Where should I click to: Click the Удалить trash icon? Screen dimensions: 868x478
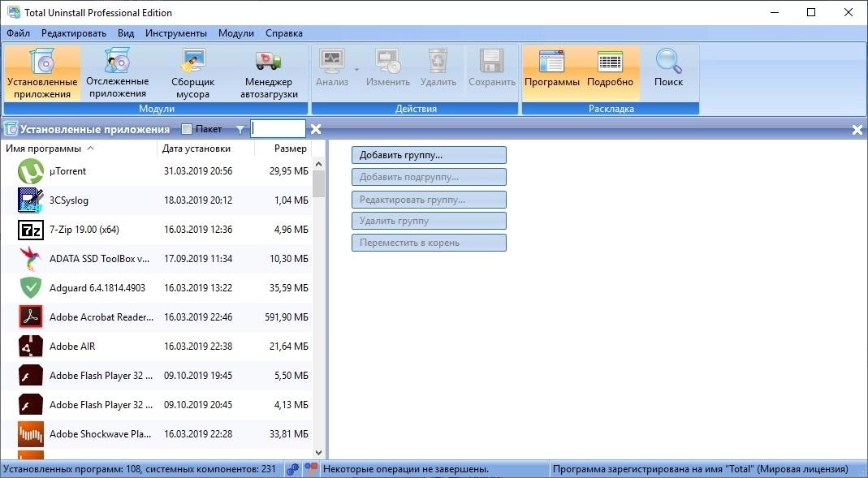438,61
